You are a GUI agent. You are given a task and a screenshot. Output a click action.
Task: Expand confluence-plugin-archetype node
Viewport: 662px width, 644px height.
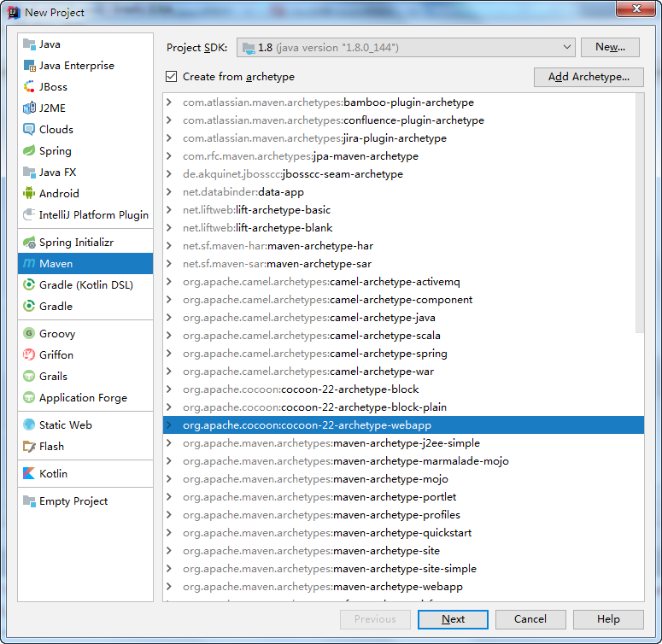click(x=169, y=120)
